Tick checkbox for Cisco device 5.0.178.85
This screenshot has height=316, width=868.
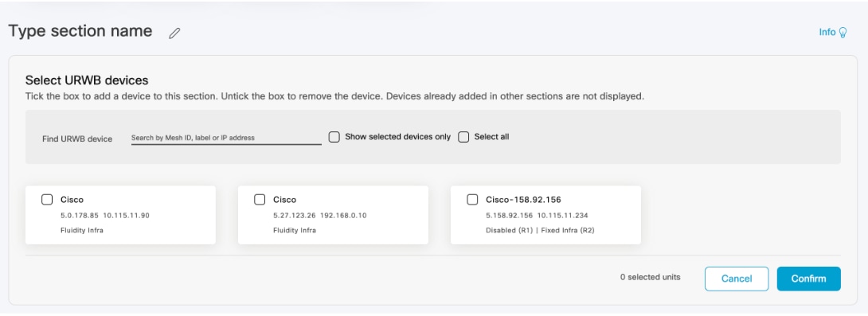click(x=47, y=199)
